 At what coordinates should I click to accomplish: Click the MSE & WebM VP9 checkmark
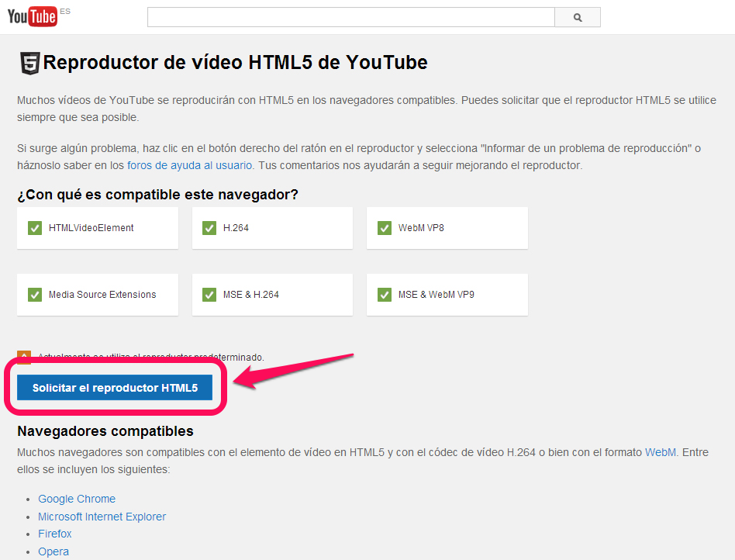click(385, 295)
